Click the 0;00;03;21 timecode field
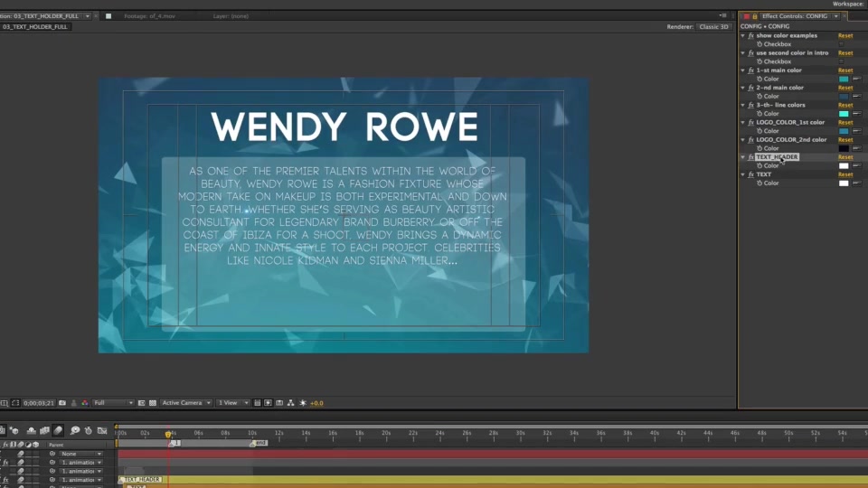 [38, 403]
